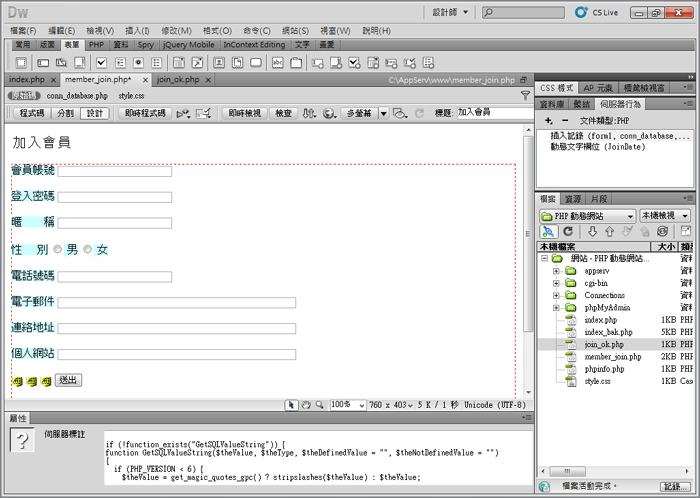Image resolution: width=700 pixels, height=498 pixels.
Task: Insert a Textarea from the Forms bar
Action: [79, 63]
